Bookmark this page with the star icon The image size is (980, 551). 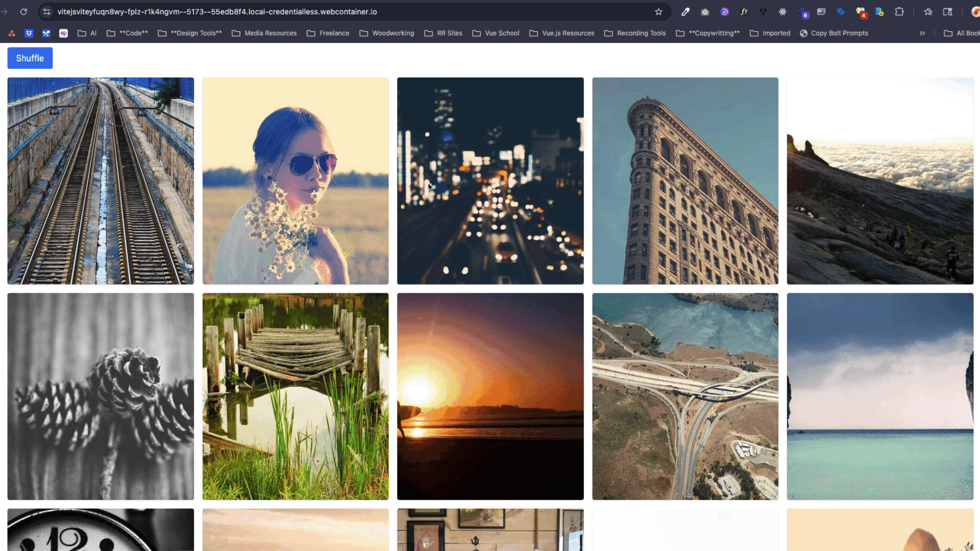658,12
